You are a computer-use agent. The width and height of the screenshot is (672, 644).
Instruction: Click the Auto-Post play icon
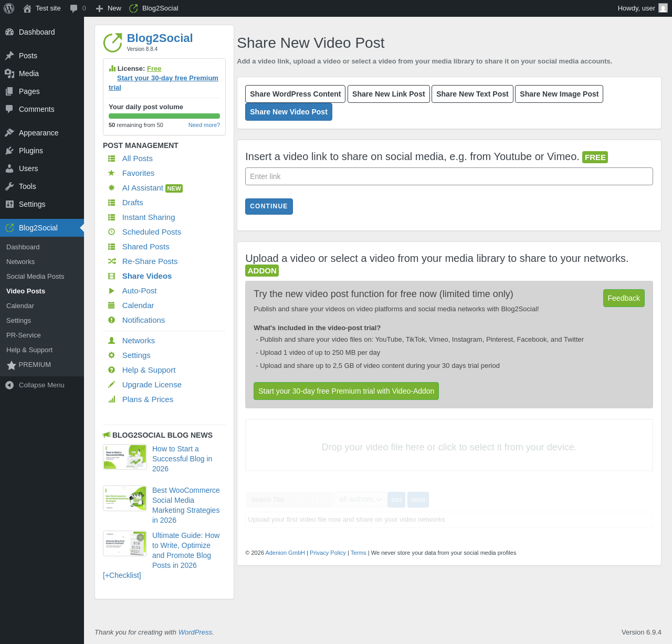[x=111, y=291]
